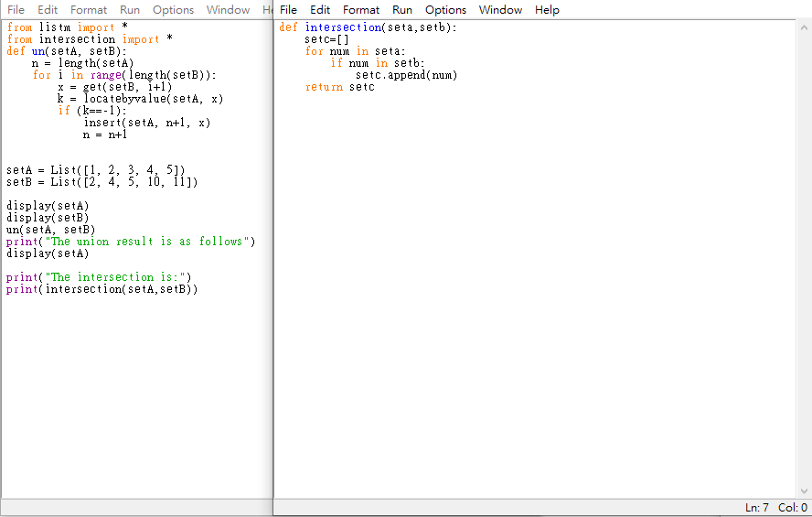Open Help menu in right intersection window
Viewport: 812px width, 517px height.
coord(547,10)
